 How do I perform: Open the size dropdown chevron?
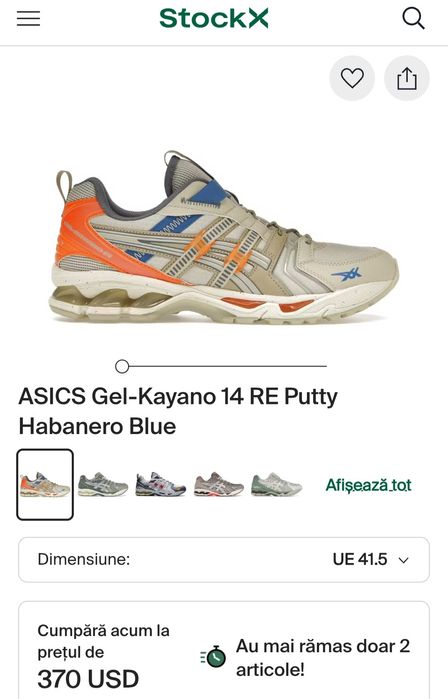[403, 560]
